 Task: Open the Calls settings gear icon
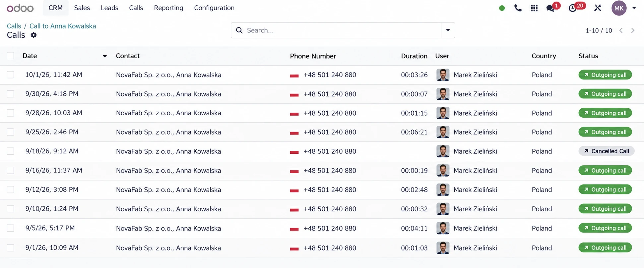coord(33,35)
